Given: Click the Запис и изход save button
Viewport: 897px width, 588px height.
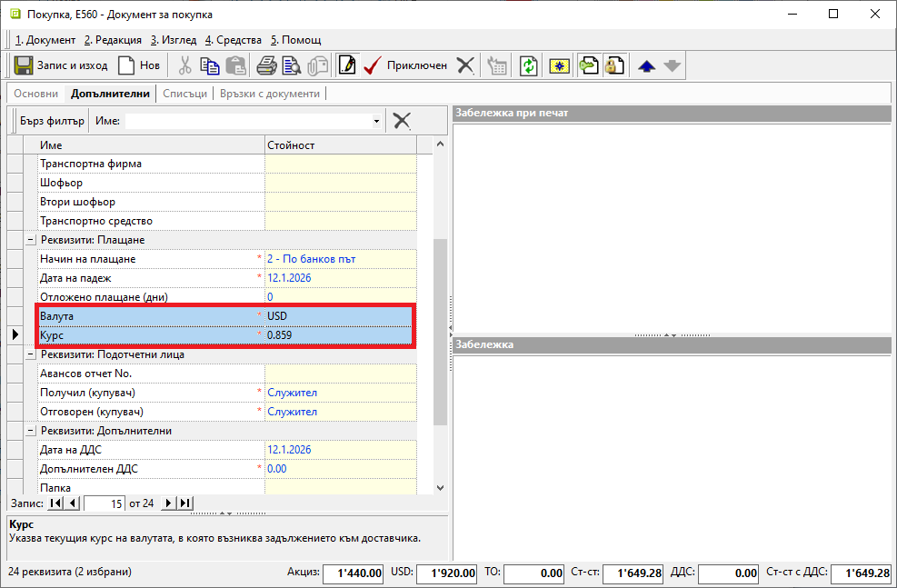Looking at the screenshot, I should pyautogui.click(x=62, y=65).
